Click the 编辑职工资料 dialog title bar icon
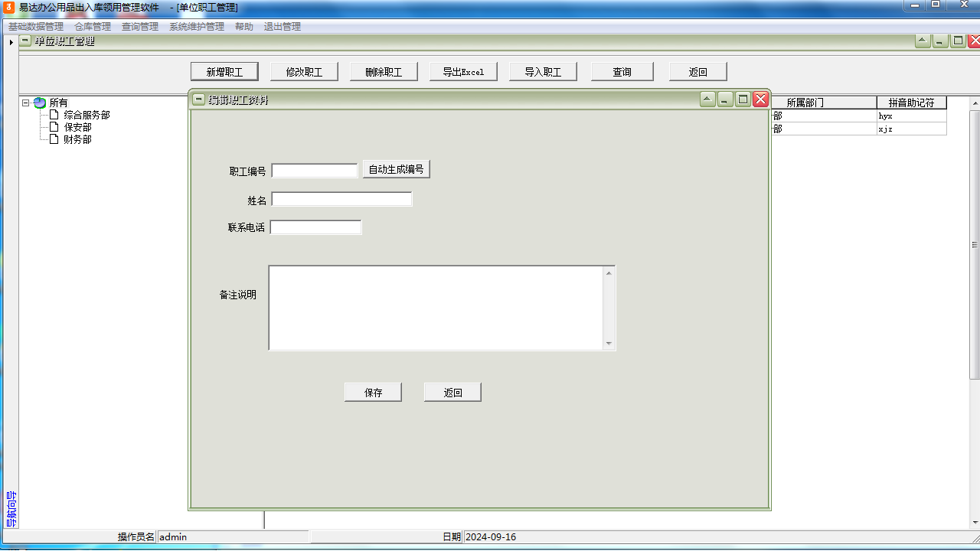 pyautogui.click(x=197, y=98)
